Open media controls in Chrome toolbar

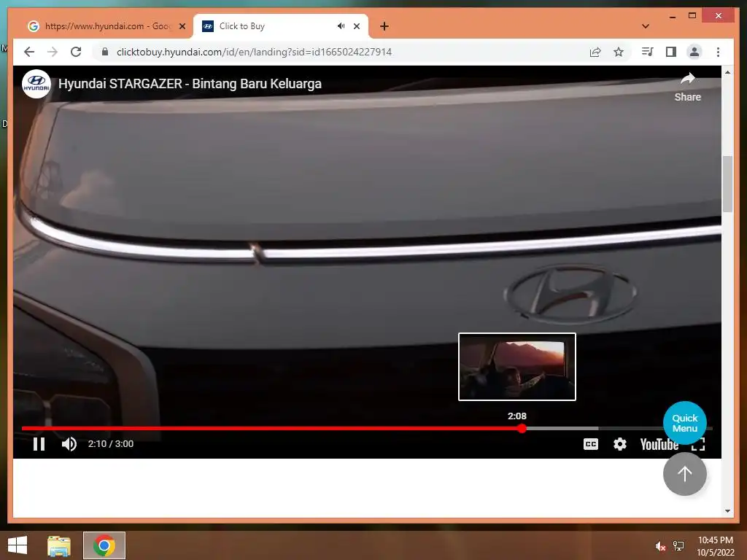(648, 52)
